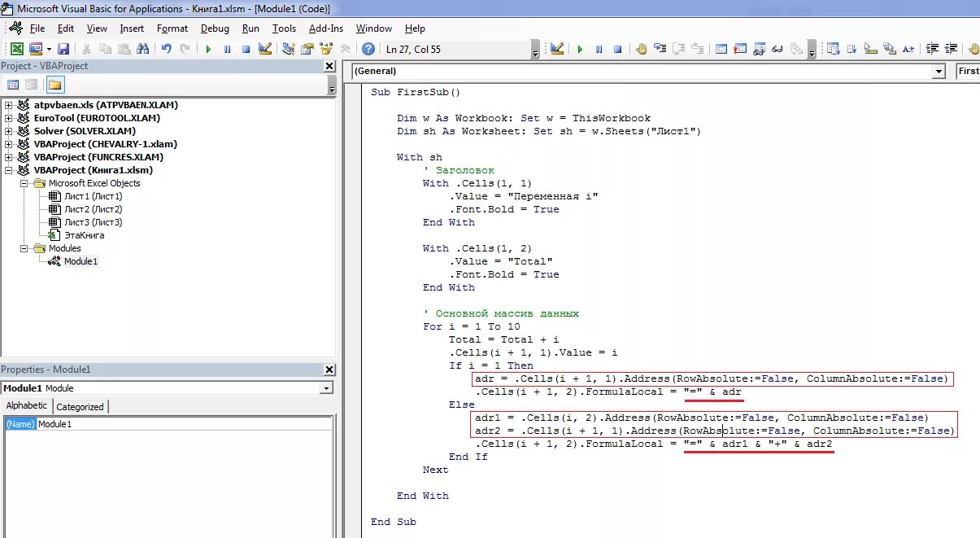Screen dimensions: 980x538
Task: Undo the last action with the Undo arrow
Action: point(166,49)
